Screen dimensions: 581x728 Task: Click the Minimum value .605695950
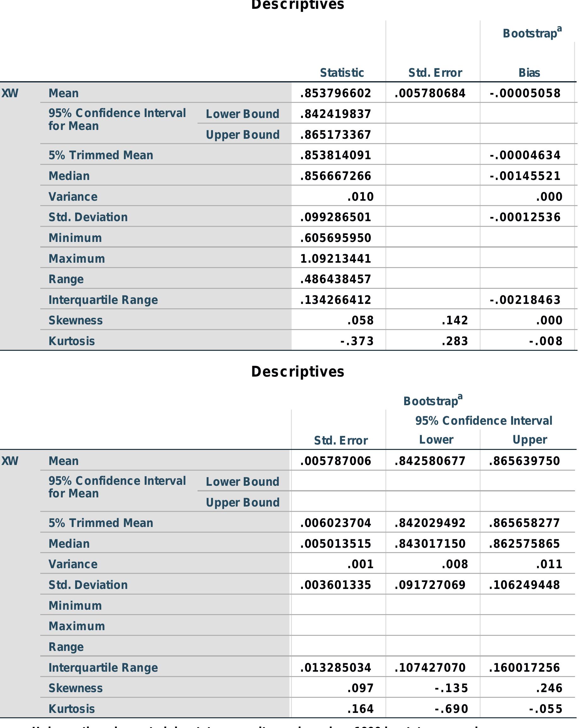coord(336,238)
